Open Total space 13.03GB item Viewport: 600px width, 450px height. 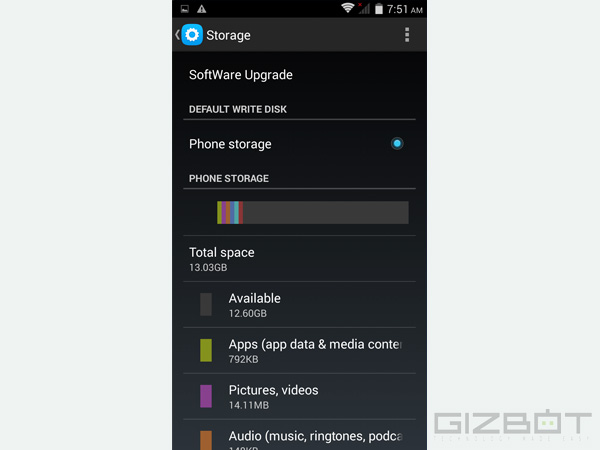click(x=299, y=259)
